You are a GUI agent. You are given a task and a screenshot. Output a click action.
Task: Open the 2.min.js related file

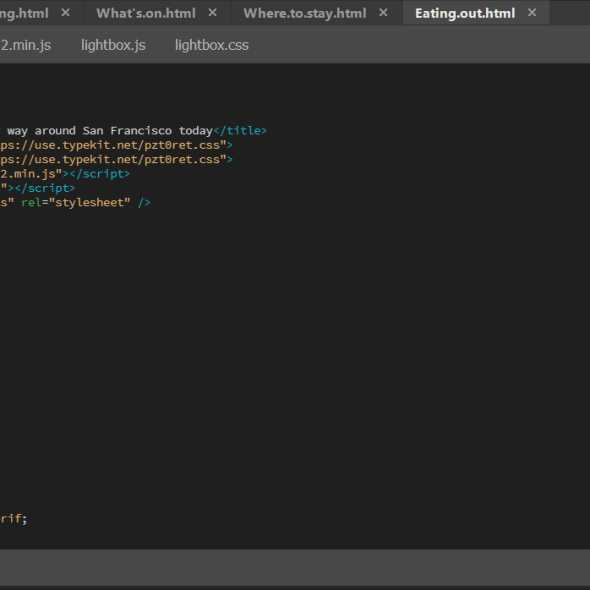(x=26, y=45)
